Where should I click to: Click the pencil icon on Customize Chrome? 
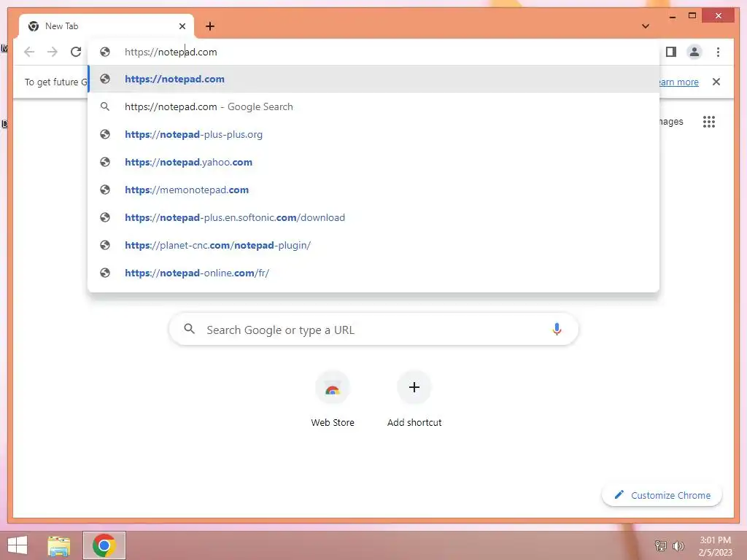pyautogui.click(x=619, y=495)
